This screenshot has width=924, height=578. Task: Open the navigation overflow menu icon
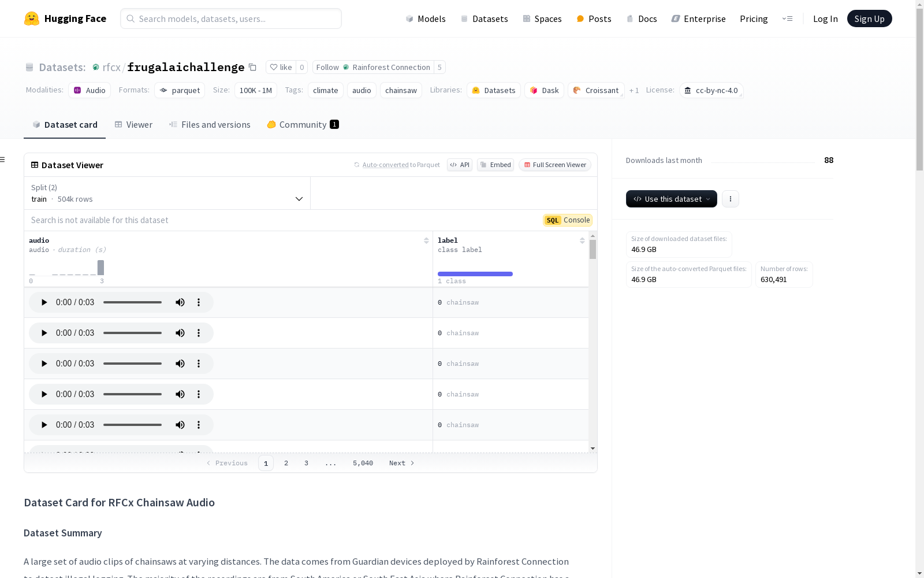(x=787, y=18)
